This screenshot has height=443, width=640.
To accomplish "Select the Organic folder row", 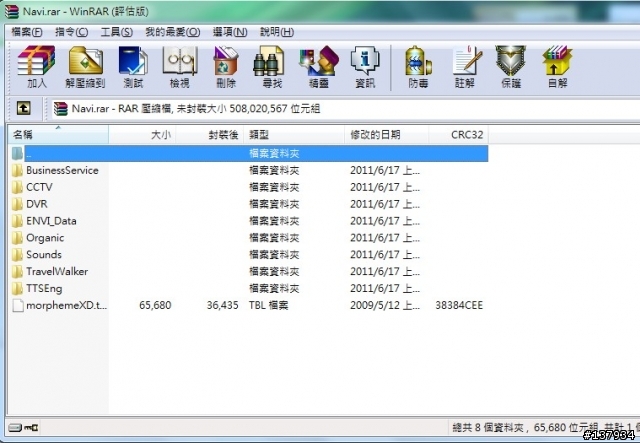I will (248, 238).
